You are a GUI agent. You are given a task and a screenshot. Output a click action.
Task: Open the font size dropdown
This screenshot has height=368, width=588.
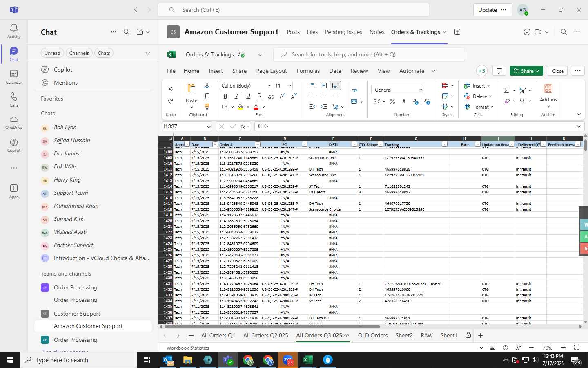tap(290, 86)
